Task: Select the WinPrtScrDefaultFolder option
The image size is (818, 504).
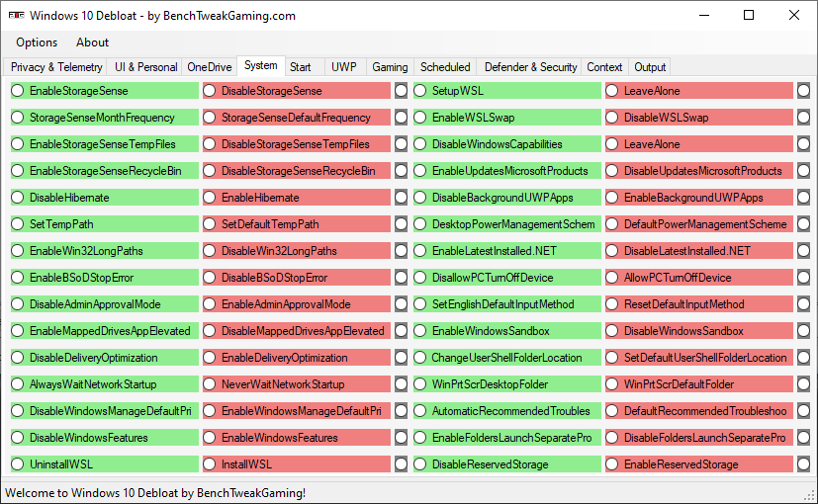Action: pyautogui.click(x=699, y=384)
